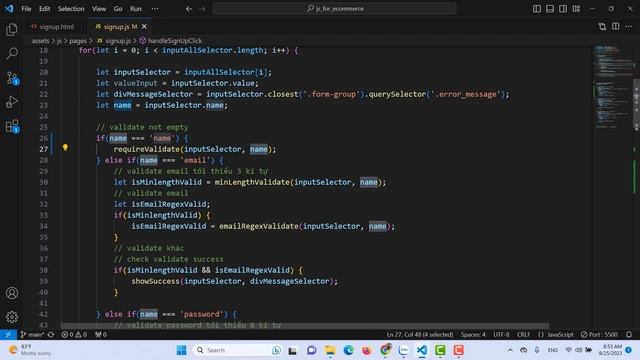The image size is (640, 360).
Task: Open Firefox from the taskbar
Action: click(367, 350)
